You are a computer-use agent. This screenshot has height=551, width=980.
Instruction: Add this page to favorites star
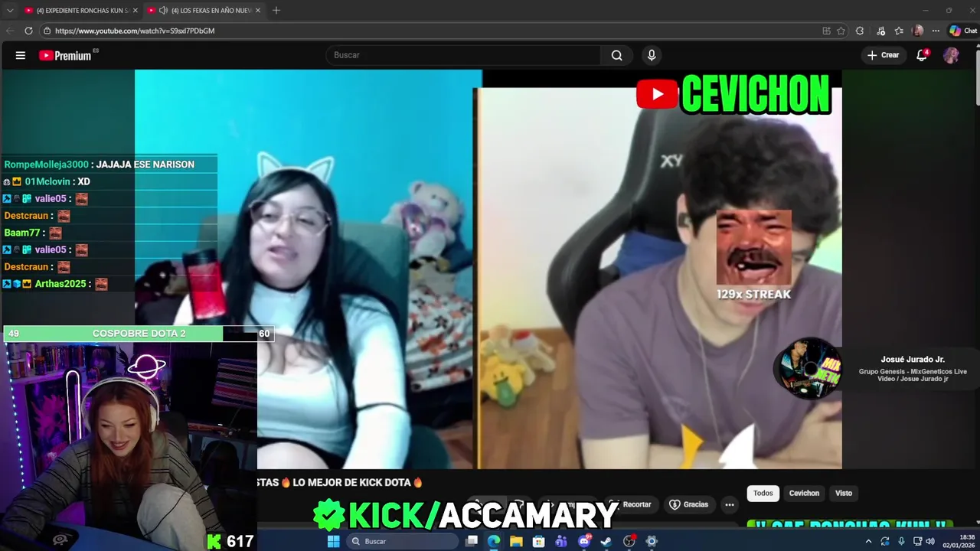click(x=841, y=31)
